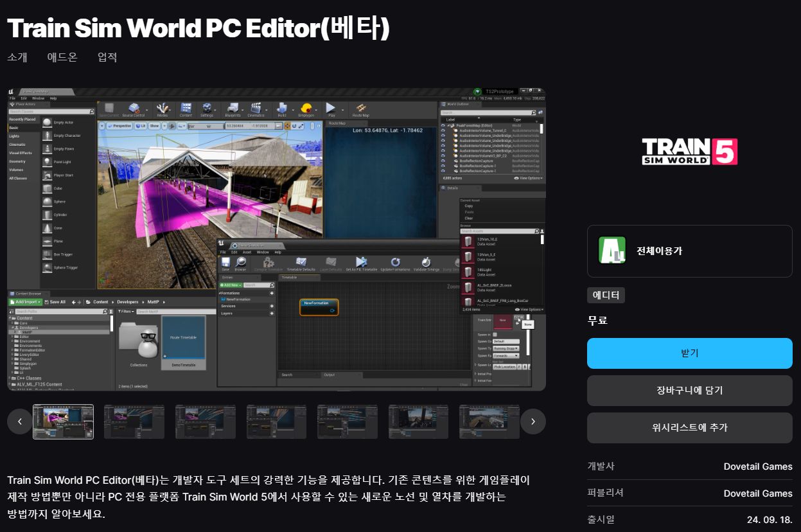Select the Geometry category in Place Actors
Viewport: 801px width, 532px height.
(17, 161)
